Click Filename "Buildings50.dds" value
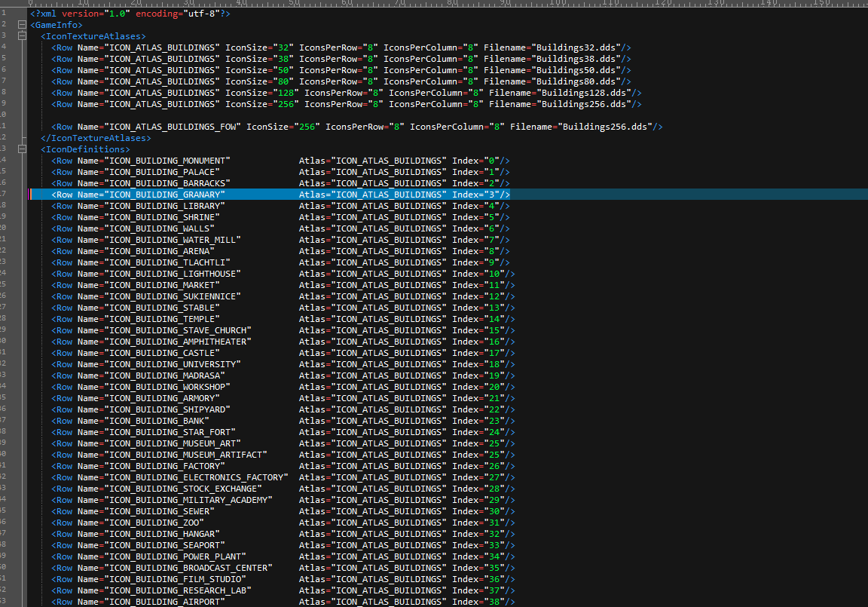The width and height of the screenshot is (868, 607). coord(576,70)
